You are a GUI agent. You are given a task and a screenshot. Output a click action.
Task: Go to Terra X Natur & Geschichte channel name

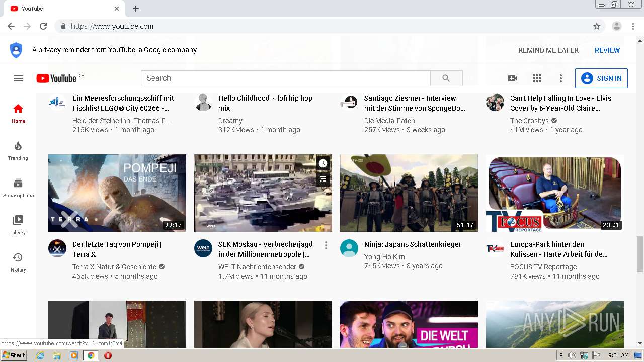point(114,267)
